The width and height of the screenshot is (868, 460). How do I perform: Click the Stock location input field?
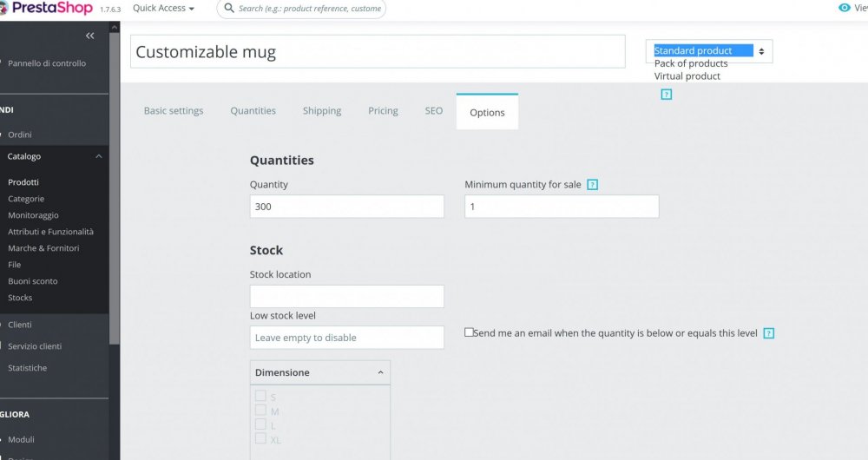pos(346,296)
